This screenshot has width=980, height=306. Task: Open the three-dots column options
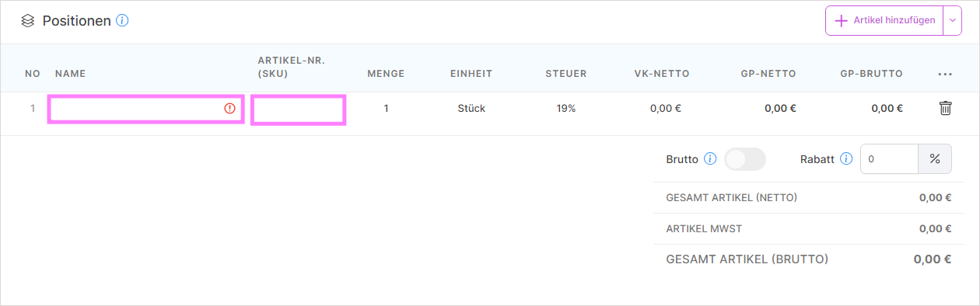click(x=945, y=75)
